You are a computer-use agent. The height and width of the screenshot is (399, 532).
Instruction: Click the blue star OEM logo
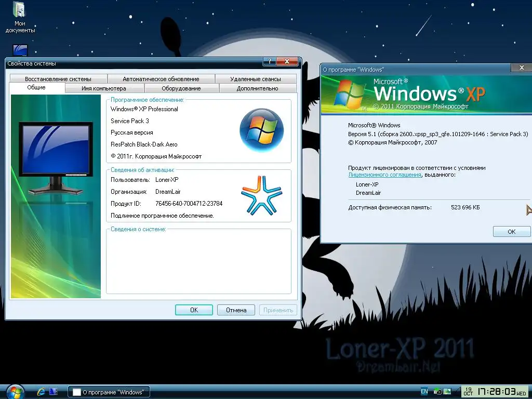coord(262,195)
